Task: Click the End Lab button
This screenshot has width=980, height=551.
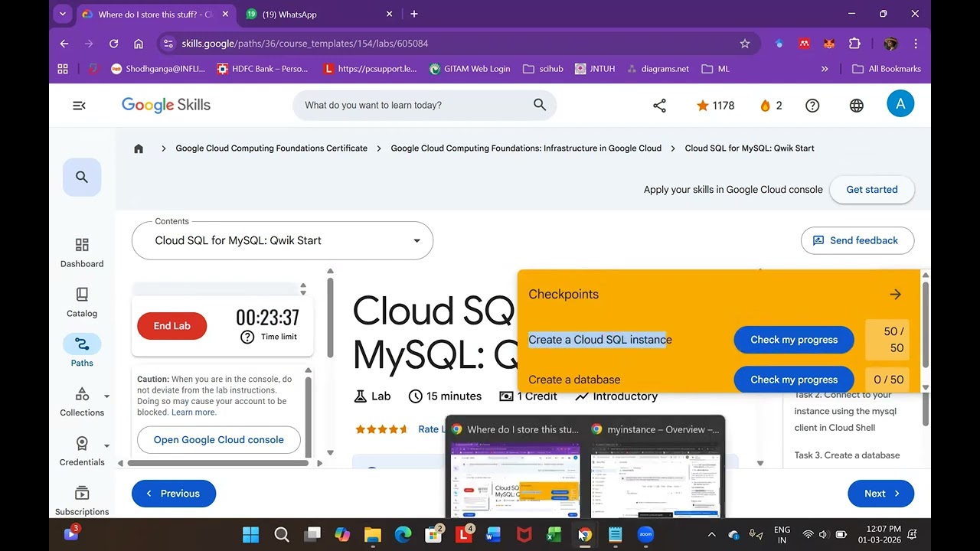Action: pyautogui.click(x=171, y=326)
